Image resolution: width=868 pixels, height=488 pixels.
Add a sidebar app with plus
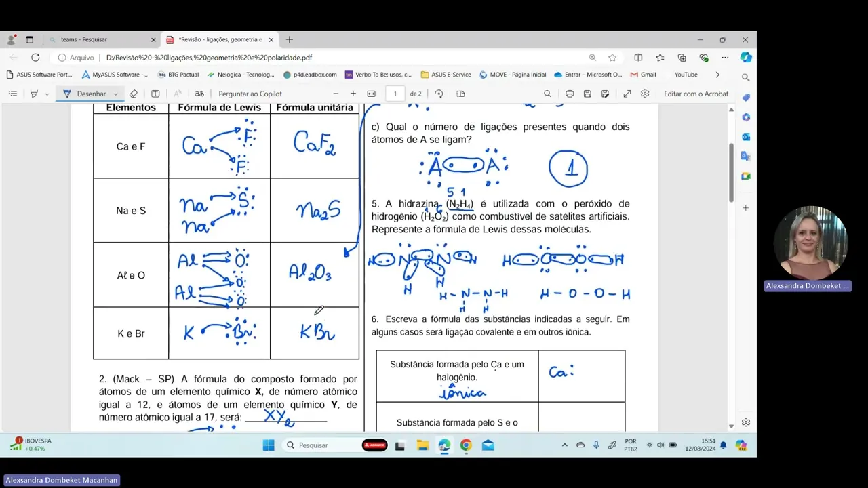coord(746,207)
